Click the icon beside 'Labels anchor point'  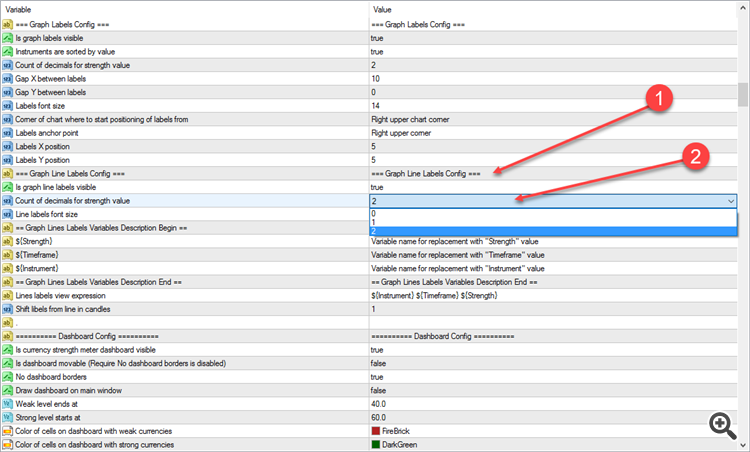pyautogui.click(x=7, y=133)
